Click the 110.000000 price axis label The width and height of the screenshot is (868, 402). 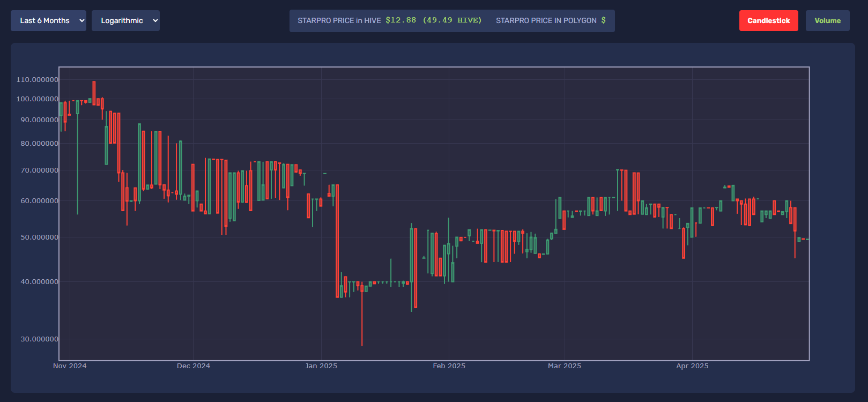[38, 80]
